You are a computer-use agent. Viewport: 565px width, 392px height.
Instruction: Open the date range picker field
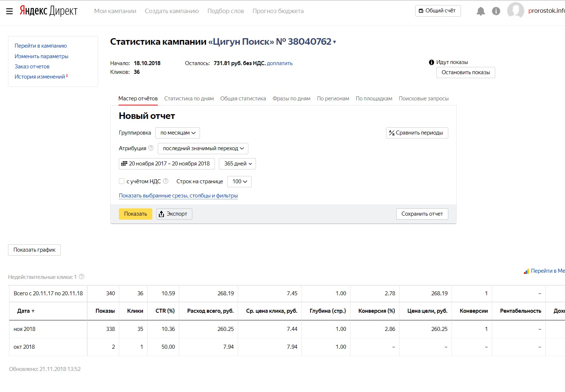167,164
